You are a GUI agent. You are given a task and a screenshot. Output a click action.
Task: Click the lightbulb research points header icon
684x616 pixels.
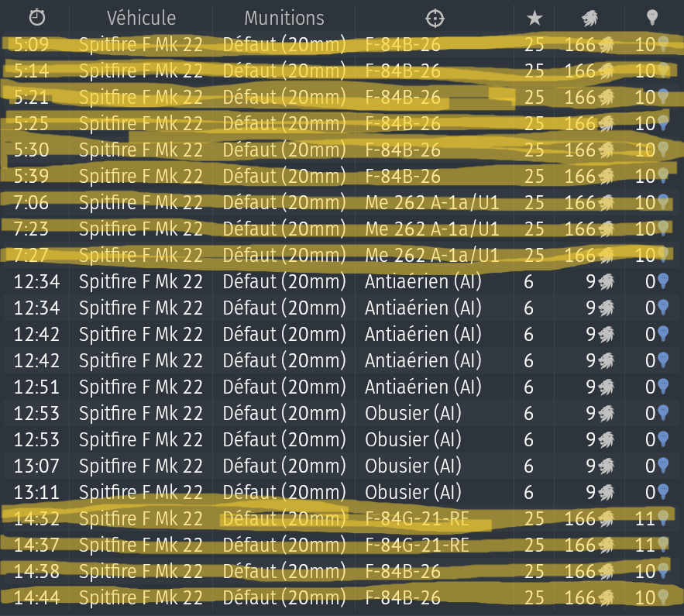tap(653, 18)
